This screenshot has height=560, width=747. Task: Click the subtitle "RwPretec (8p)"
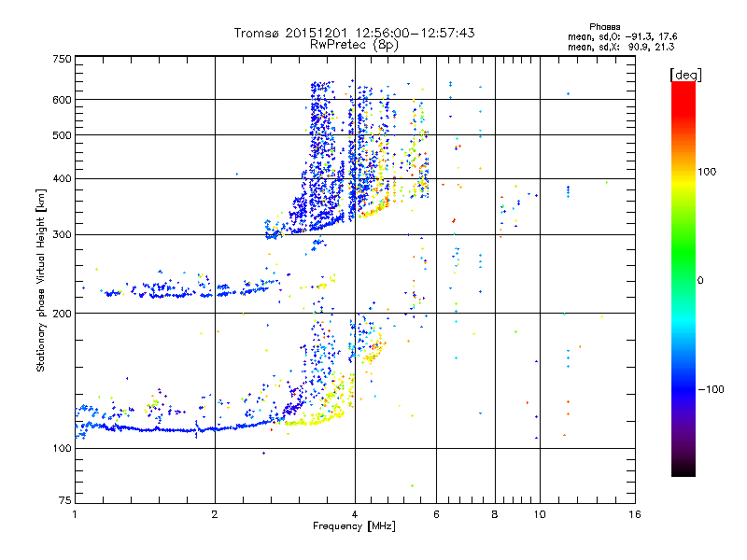354,45
